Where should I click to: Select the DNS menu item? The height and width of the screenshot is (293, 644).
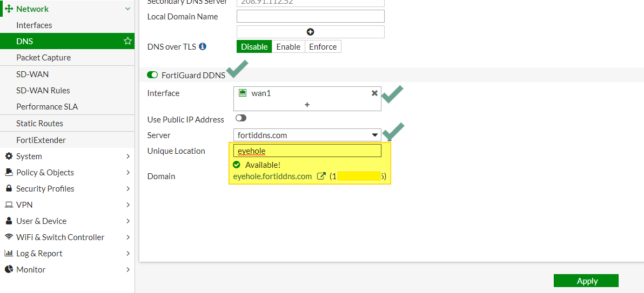(x=68, y=41)
